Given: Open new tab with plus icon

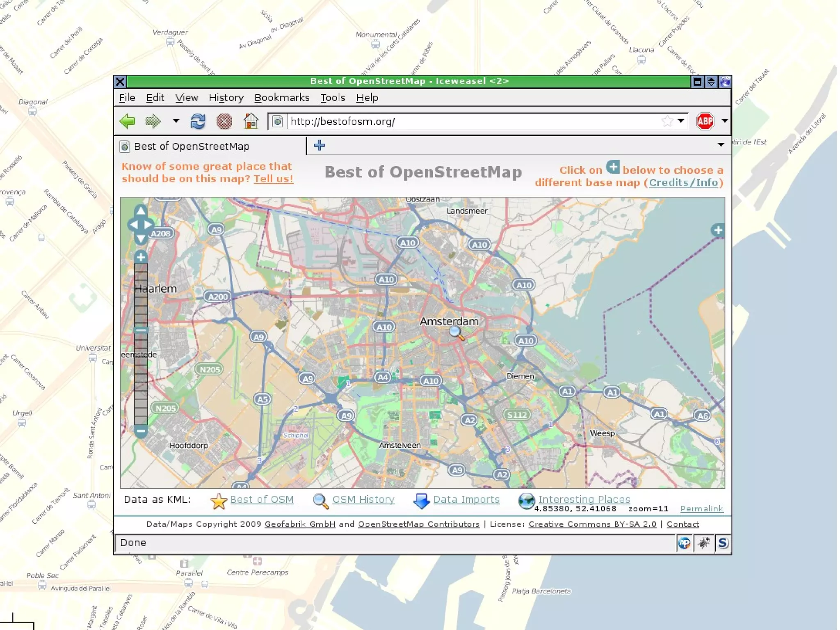Looking at the screenshot, I should pos(319,145).
